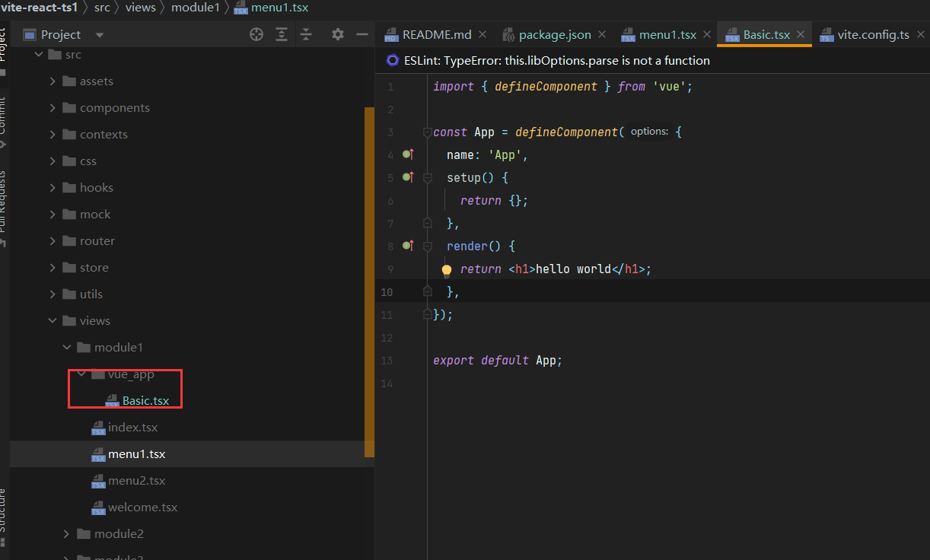Click the intention bulb on line 9

pyautogui.click(x=447, y=269)
